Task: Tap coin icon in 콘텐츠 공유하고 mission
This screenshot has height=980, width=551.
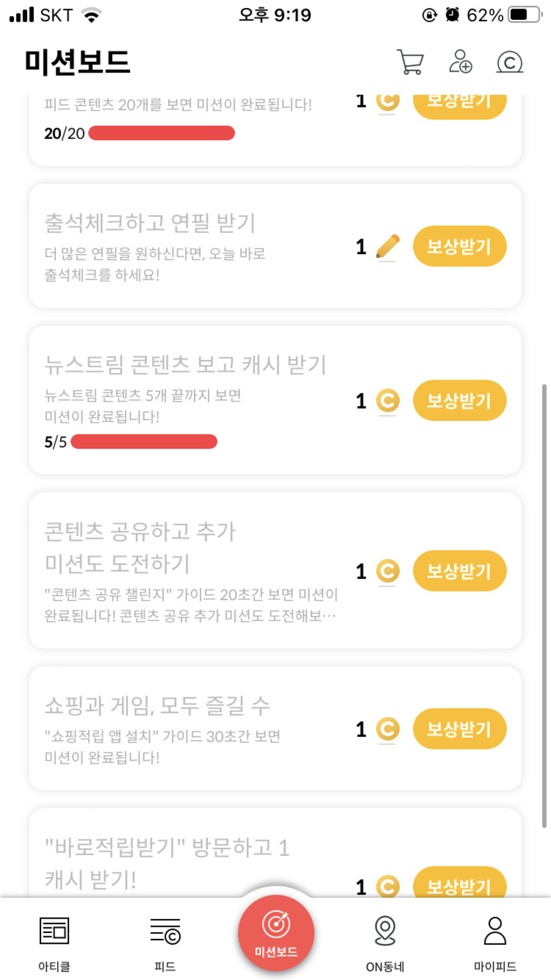Action: 388,571
